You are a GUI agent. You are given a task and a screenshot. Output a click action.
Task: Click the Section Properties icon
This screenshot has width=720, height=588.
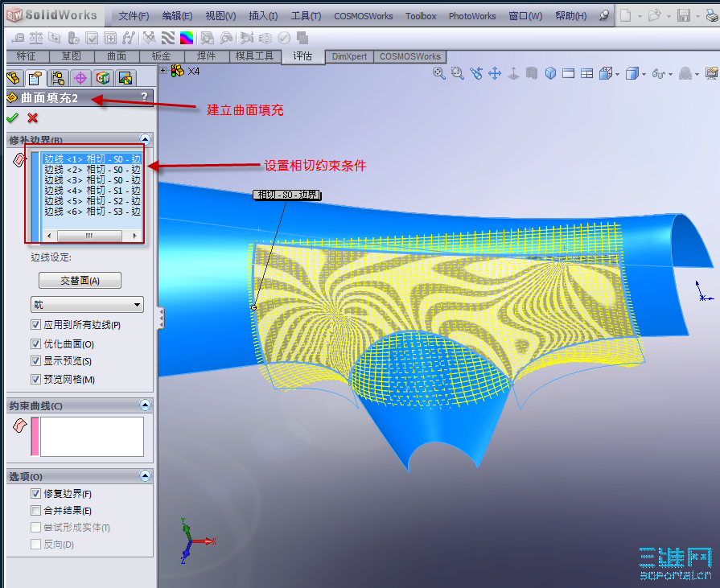click(x=55, y=38)
